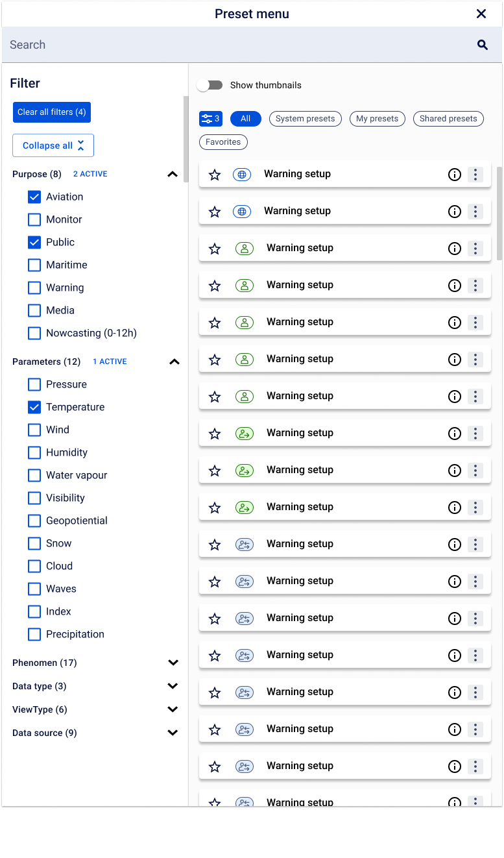Screen dimensions: 504x858
Task: Enable the Maritime purpose checkbox
Action: pyautogui.click(x=34, y=265)
